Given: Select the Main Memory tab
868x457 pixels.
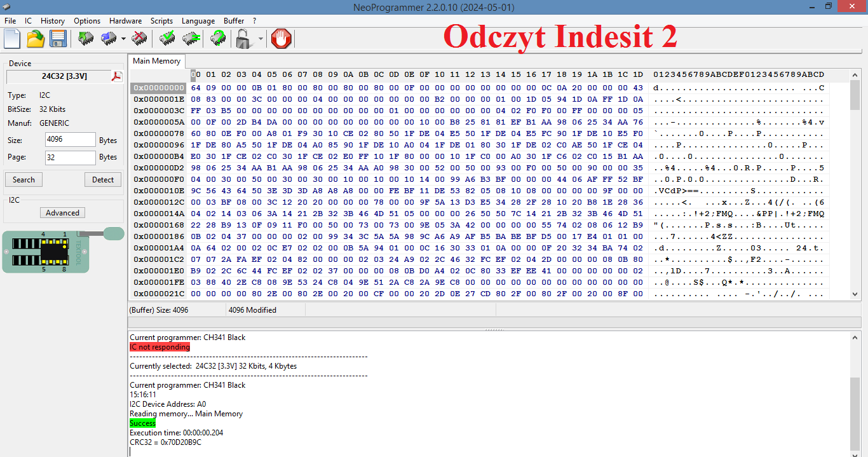Looking at the screenshot, I should click(156, 61).
